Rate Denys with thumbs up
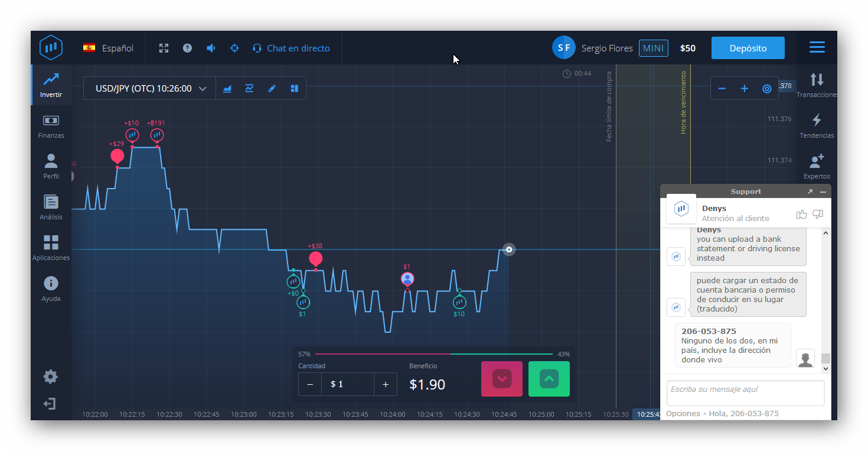 click(802, 214)
